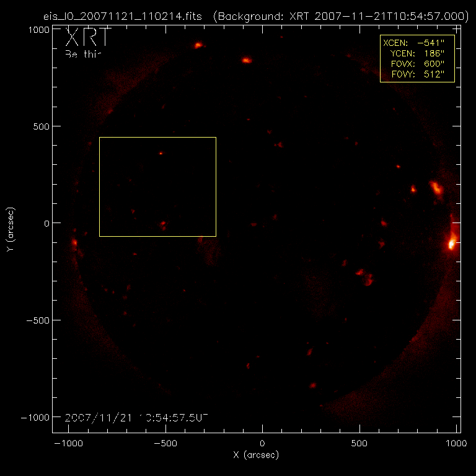Screen dimensions: 476x476
Task: Click the FOVY 512" entry
Action: click(433, 75)
